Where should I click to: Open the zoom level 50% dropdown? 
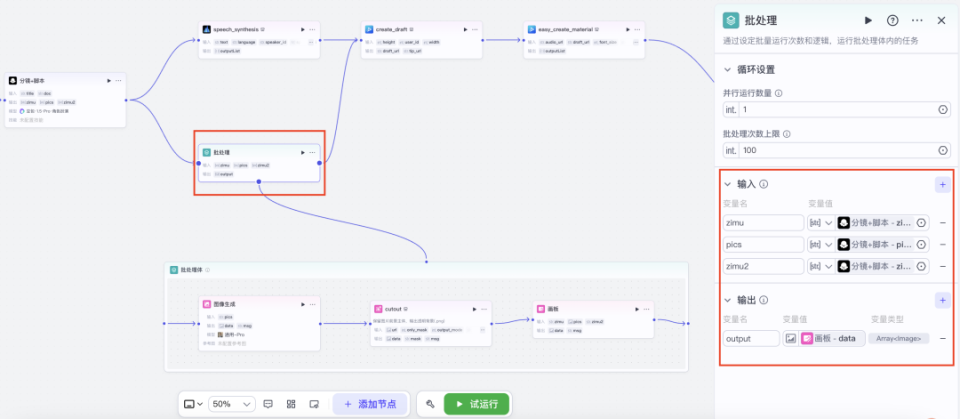coord(232,404)
